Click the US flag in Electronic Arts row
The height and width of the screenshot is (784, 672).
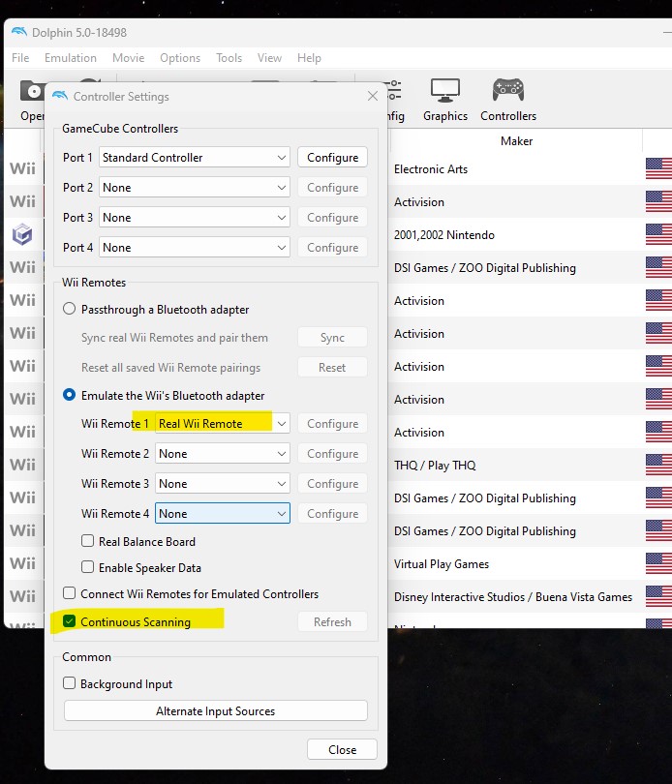click(658, 168)
